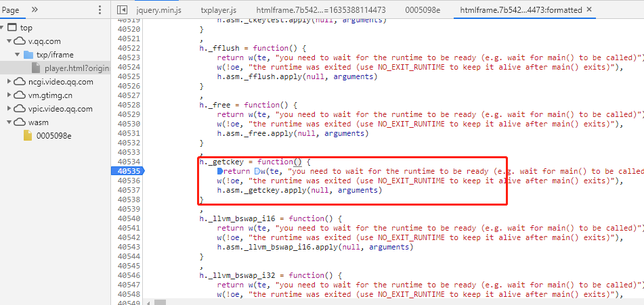This screenshot has height=305, width=644.
Task: Close the htmlframe formatted tab
Action: click(x=589, y=9)
